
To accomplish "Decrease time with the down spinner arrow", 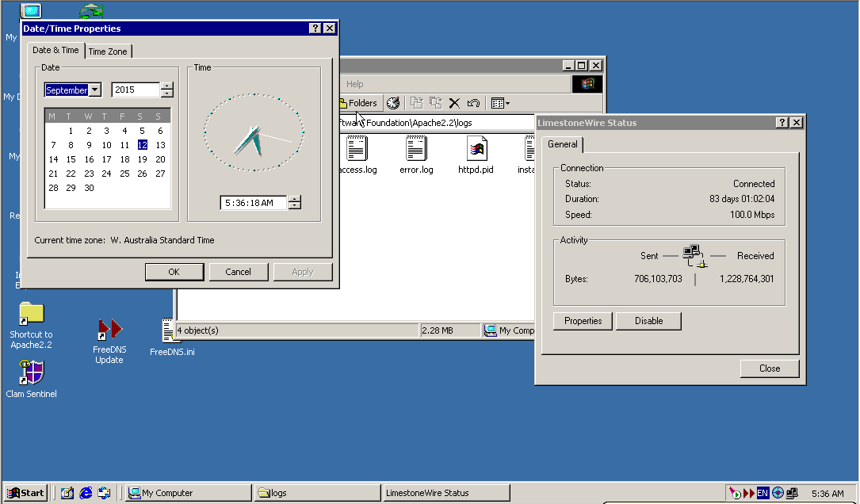I will (x=295, y=206).
